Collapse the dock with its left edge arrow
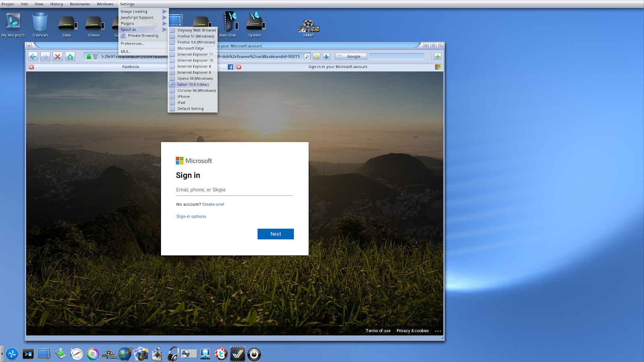Image resolution: width=644 pixels, height=362 pixels. (x=2, y=354)
